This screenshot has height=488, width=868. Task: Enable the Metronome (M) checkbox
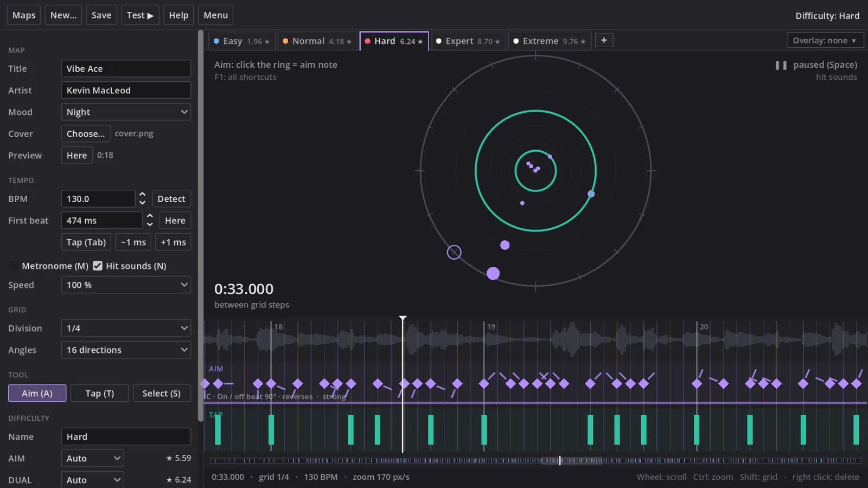13,266
